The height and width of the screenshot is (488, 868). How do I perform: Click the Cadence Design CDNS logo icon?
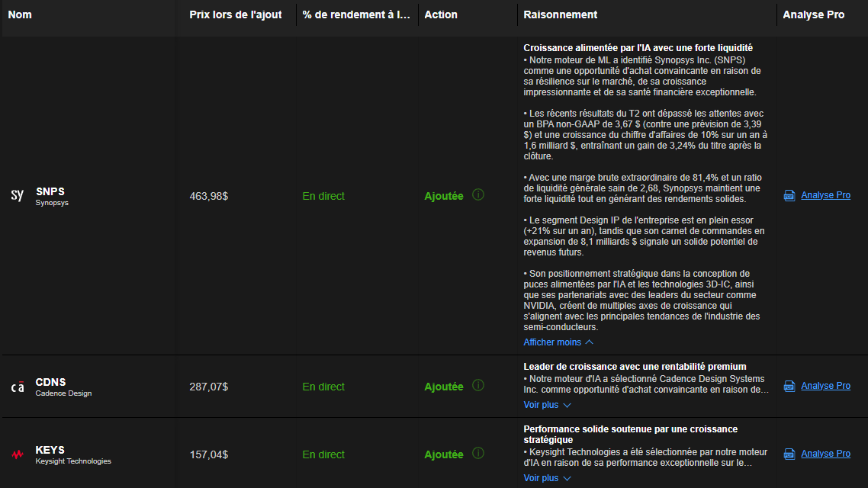[x=17, y=387]
